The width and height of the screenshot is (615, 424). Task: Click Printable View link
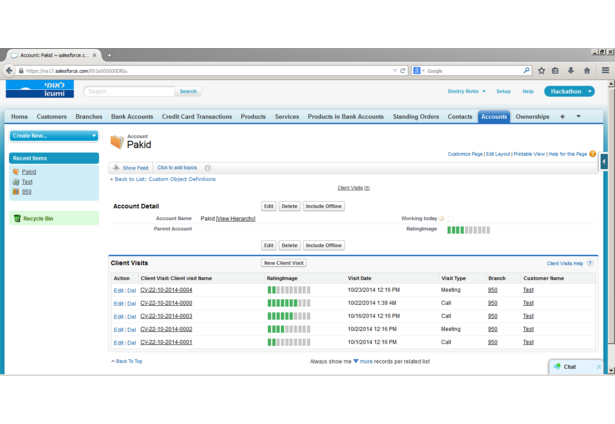coord(529,154)
